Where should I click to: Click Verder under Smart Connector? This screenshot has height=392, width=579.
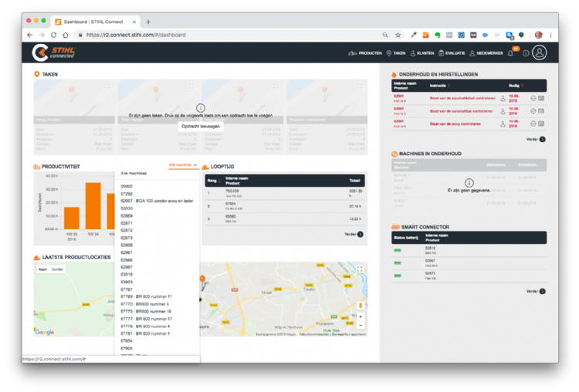(x=536, y=291)
